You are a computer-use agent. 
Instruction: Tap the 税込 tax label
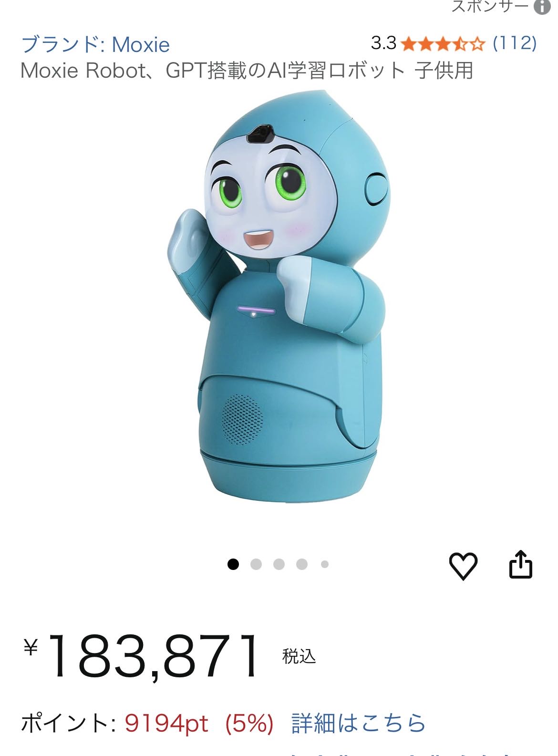pyautogui.click(x=299, y=656)
